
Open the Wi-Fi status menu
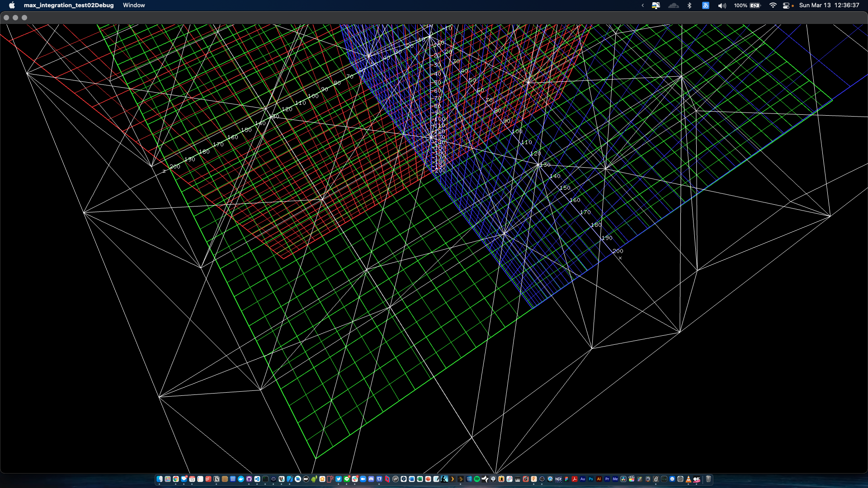pos(773,5)
